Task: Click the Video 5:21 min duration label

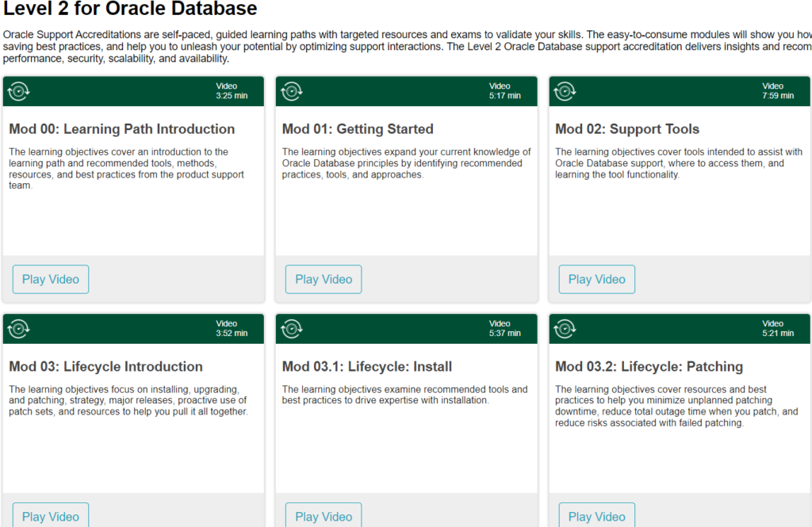Action: click(778, 328)
